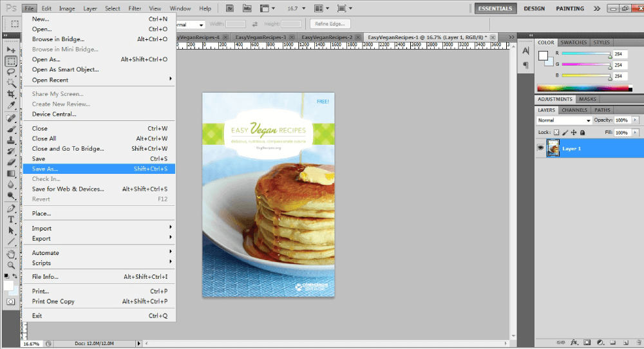Toggle lock transparent pixels for layer
The width and height of the screenshot is (644, 349).
pyautogui.click(x=557, y=133)
